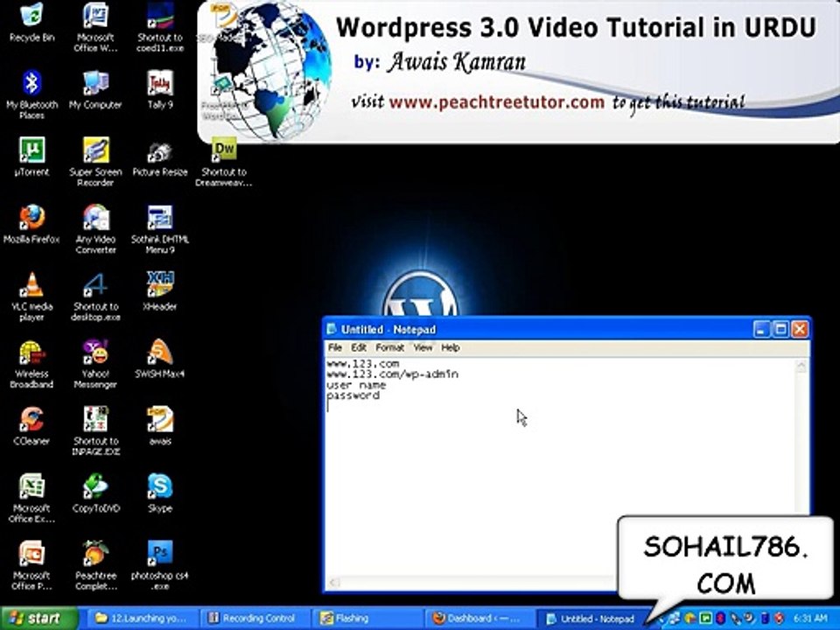Open My Computer desktop icon
This screenshot has height=630, width=840.
click(95, 89)
